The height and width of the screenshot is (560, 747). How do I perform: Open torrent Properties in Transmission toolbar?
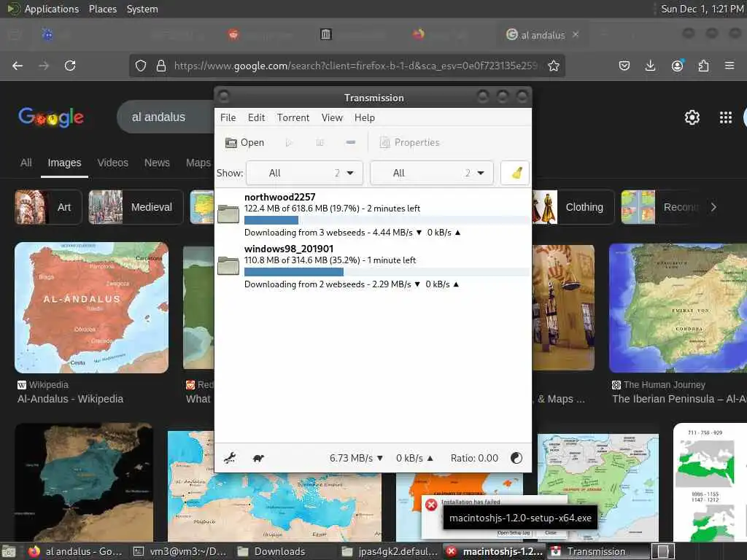pyautogui.click(x=409, y=142)
